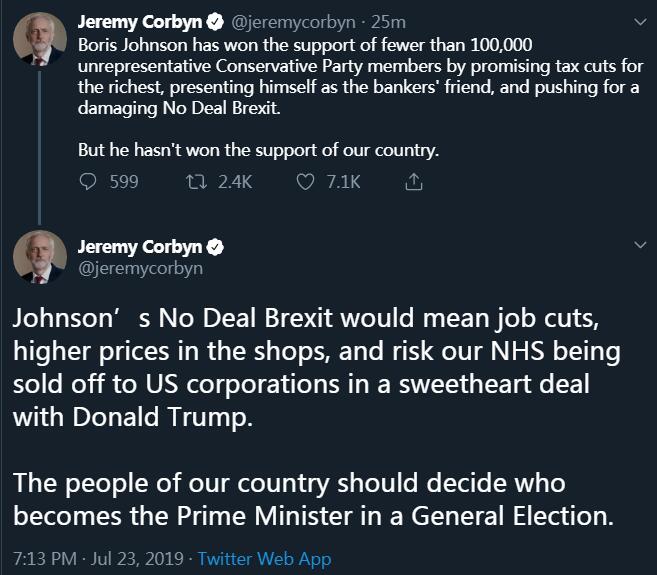Viewport: 657px width, 575px height.
Task: Click the 599 replies count
Action: click(x=123, y=182)
